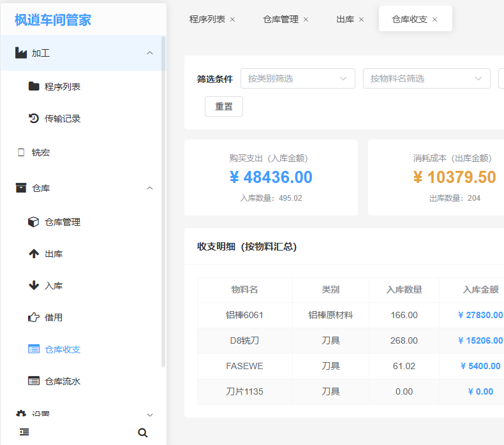Viewport: 504px width, 445px height.
Task: Switch to the 出库 tab
Action: tap(345, 19)
